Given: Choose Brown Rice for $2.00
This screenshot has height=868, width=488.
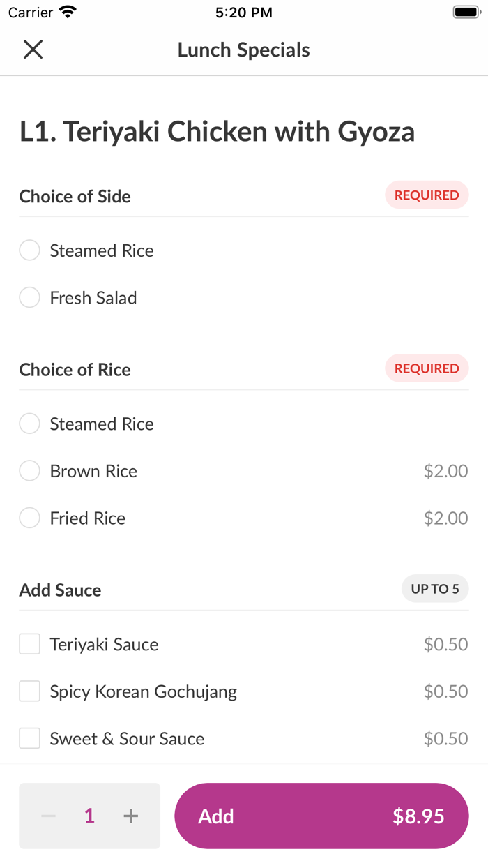Looking at the screenshot, I should click(x=29, y=470).
